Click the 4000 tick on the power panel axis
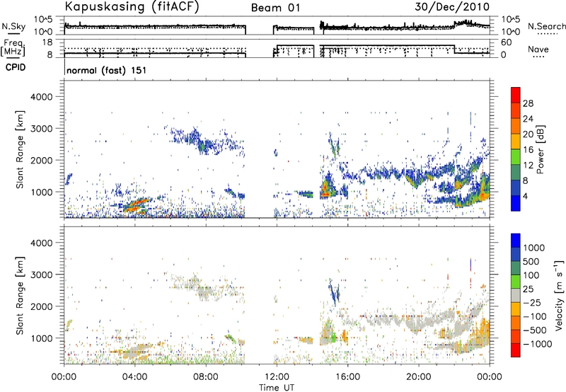Screen dimensions: 566x392 click(x=42, y=97)
